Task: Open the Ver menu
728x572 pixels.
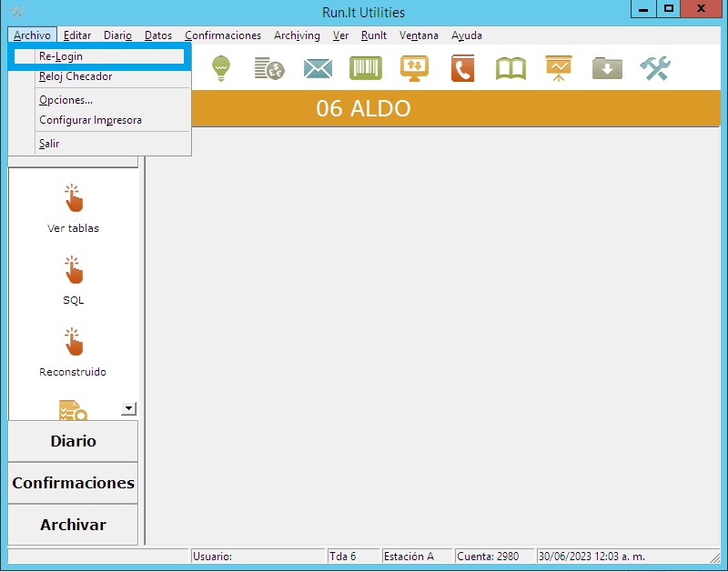Action: 340,35
